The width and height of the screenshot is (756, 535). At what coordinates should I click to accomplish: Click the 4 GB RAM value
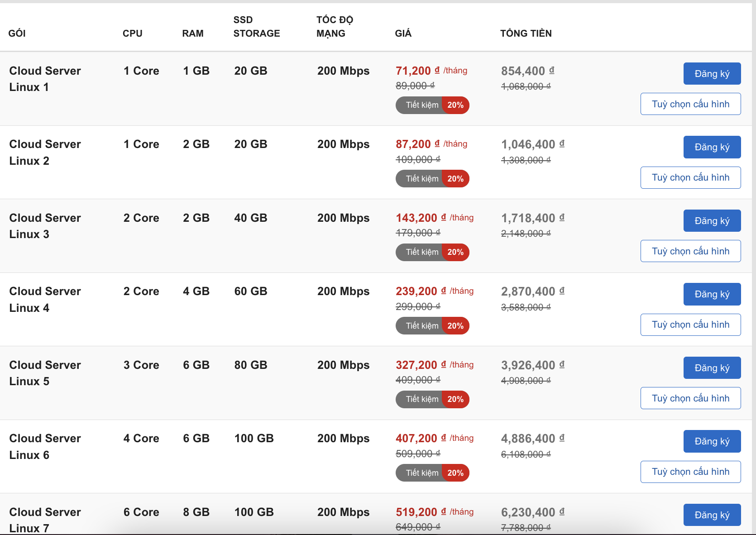(x=196, y=291)
